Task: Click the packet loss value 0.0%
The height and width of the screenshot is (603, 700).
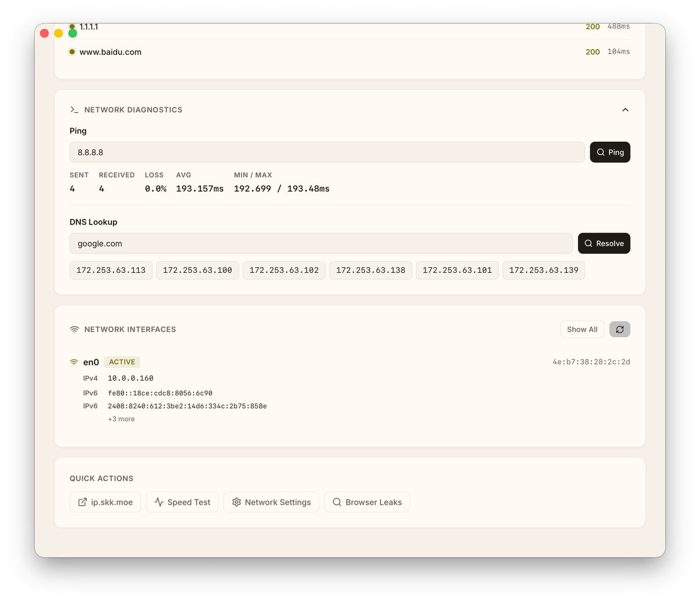Action: pyautogui.click(x=156, y=189)
